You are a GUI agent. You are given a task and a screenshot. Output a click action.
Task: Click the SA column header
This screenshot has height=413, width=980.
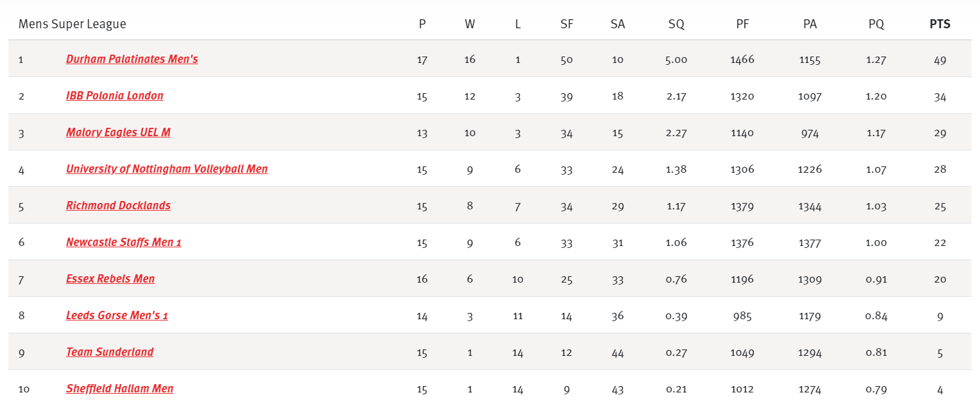click(618, 24)
